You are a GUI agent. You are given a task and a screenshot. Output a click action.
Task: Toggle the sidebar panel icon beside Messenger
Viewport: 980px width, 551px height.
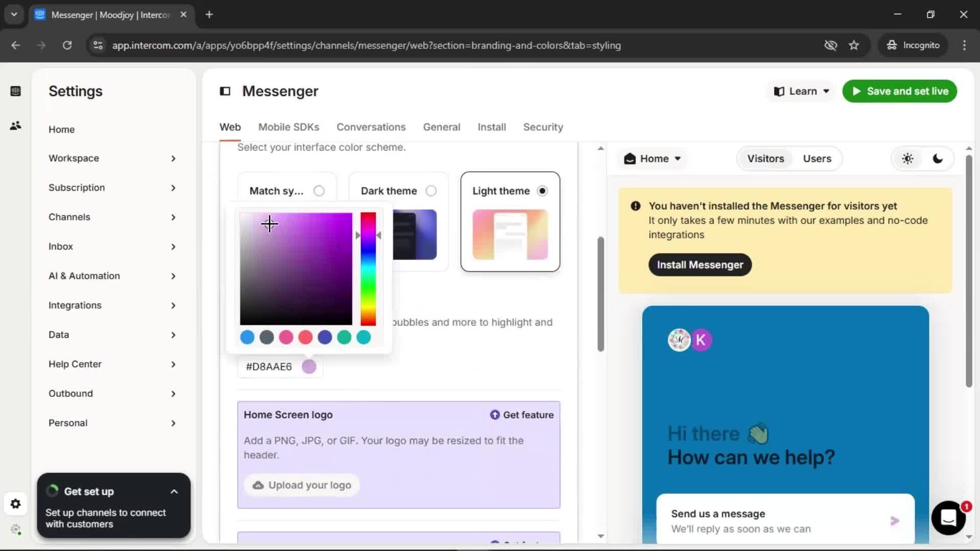point(225,91)
